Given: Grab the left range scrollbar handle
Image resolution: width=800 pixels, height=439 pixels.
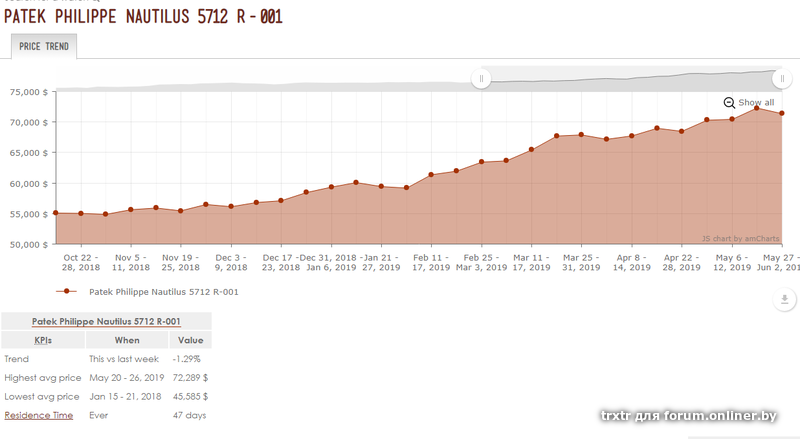Looking at the screenshot, I should tap(481, 79).
